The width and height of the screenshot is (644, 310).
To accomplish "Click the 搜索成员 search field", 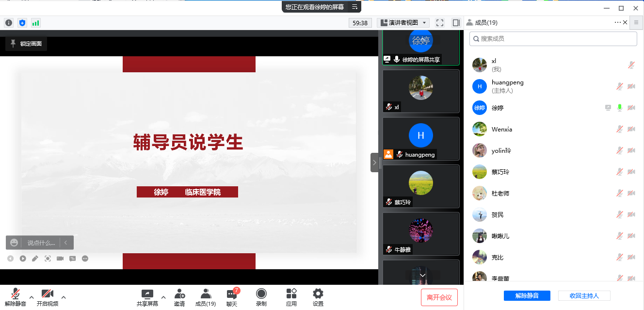I will [553, 38].
